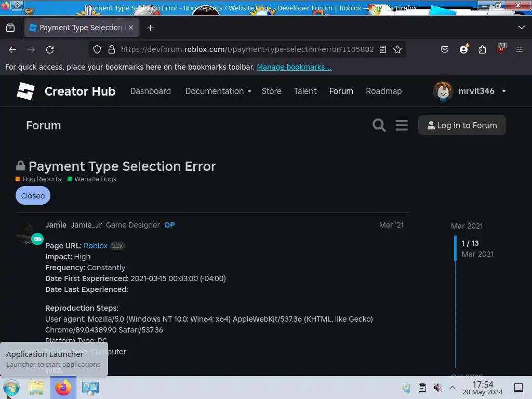The width and height of the screenshot is (532, 399).
Task: Open the Jamie_Jr username link
Action: (x=86, y=225)
